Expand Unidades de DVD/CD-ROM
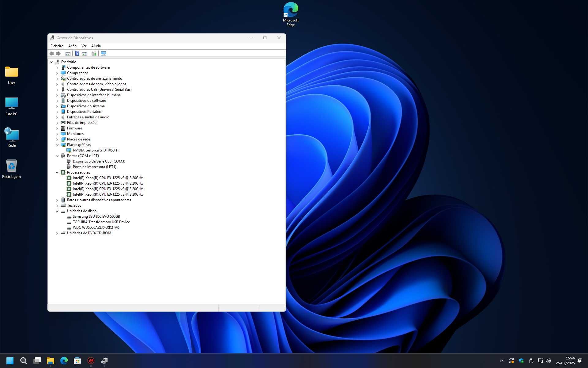Image resolution: width=588 pixels, height=368 pixels. (x=57, y=233)
